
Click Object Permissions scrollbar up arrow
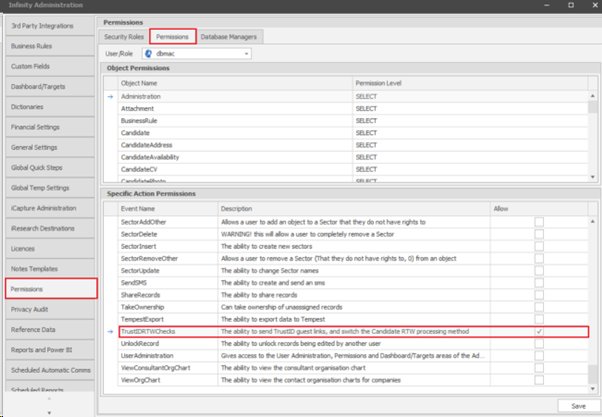(592, 86)
